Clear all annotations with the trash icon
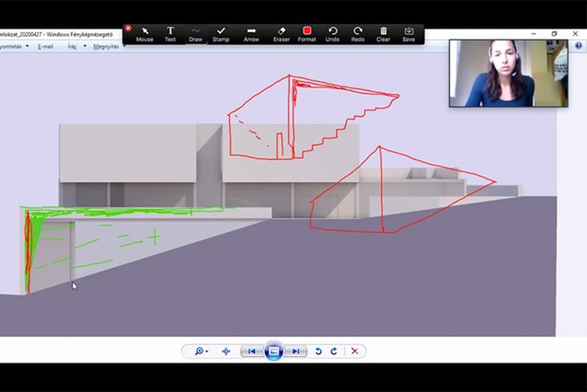 (x=383, y=34)
